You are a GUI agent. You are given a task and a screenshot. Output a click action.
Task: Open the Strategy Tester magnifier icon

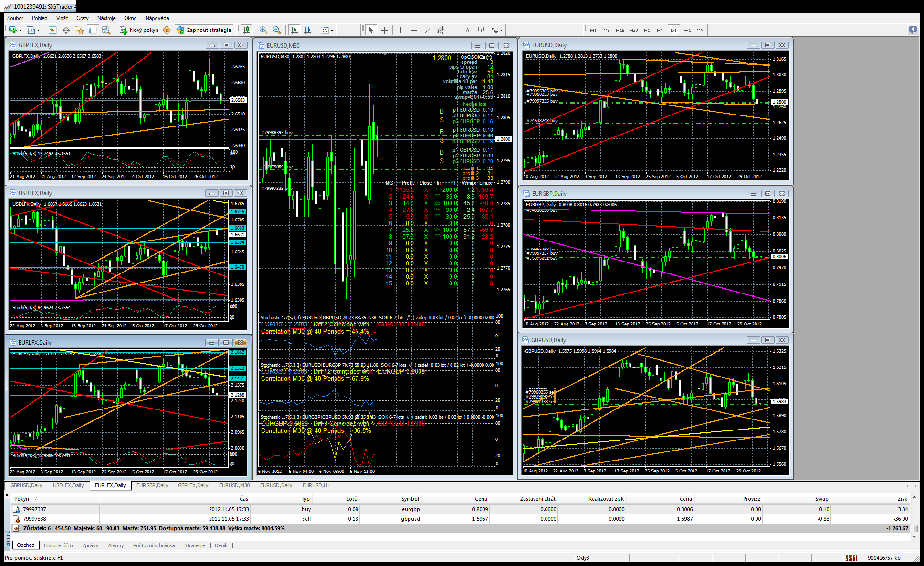[x=106, y=30]
